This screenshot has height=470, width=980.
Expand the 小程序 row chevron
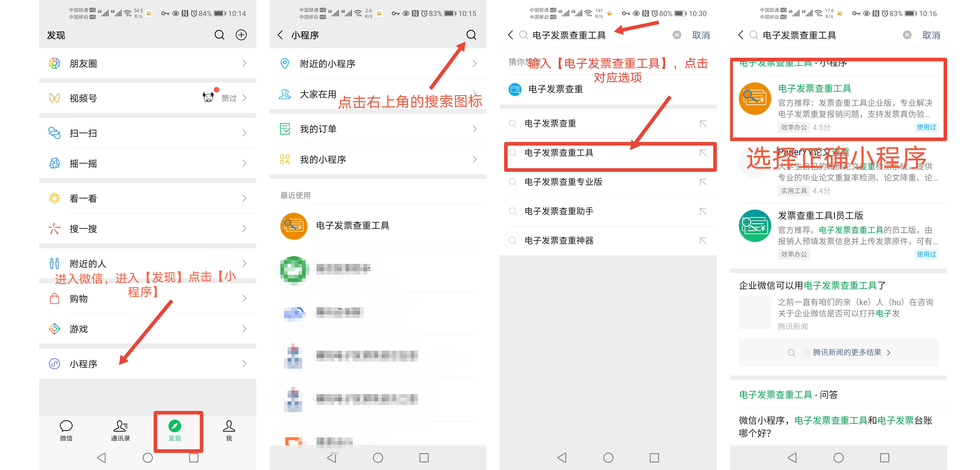tap(244, 364)
